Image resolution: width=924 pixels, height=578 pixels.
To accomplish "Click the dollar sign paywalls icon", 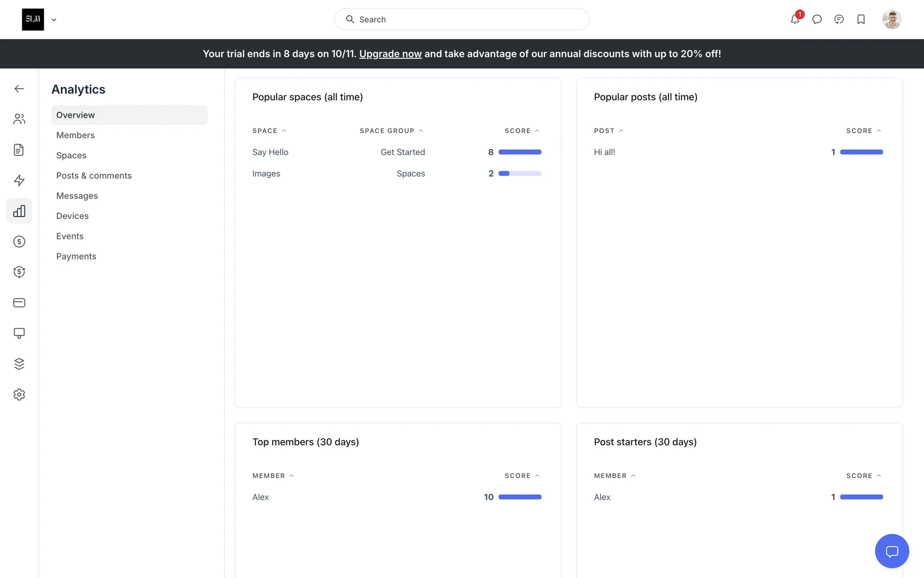I will pos(19,241).
